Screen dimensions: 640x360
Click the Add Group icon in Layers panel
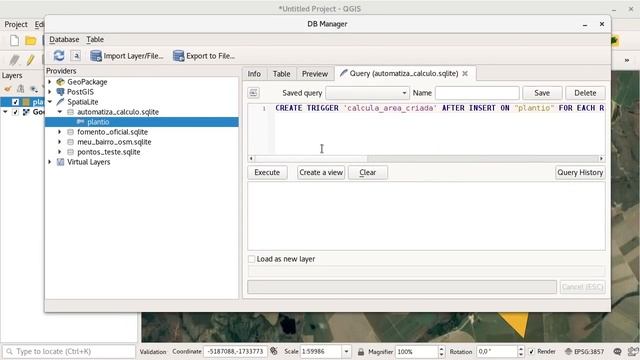pyautogui.click(x=20, y=89)
